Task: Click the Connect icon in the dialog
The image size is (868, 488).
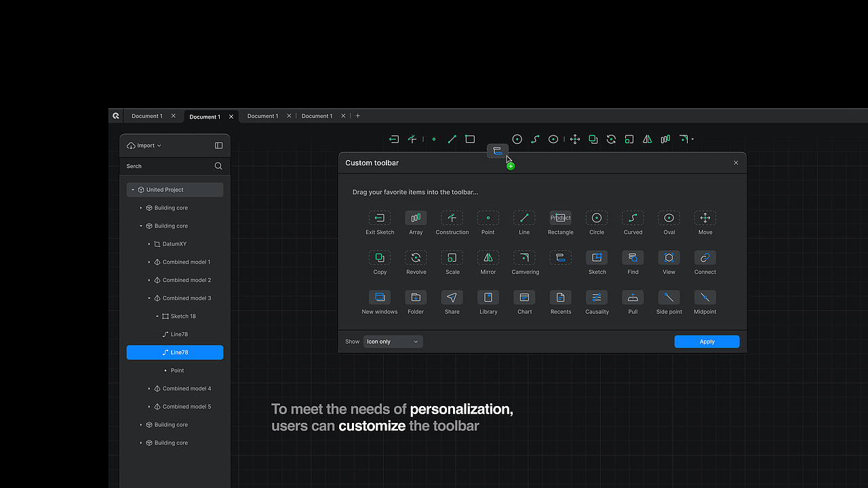Action: [x=705, y=258]
